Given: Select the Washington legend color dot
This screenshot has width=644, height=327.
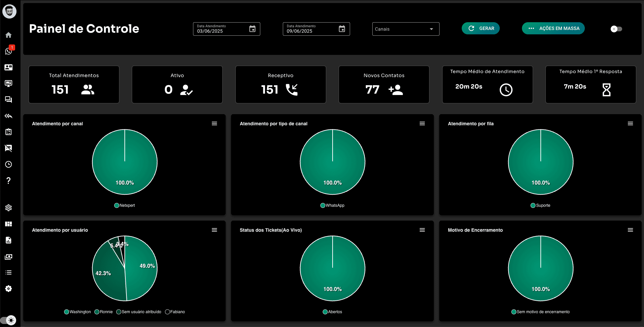Looking at the screenshot, I should tap(66, 312).
